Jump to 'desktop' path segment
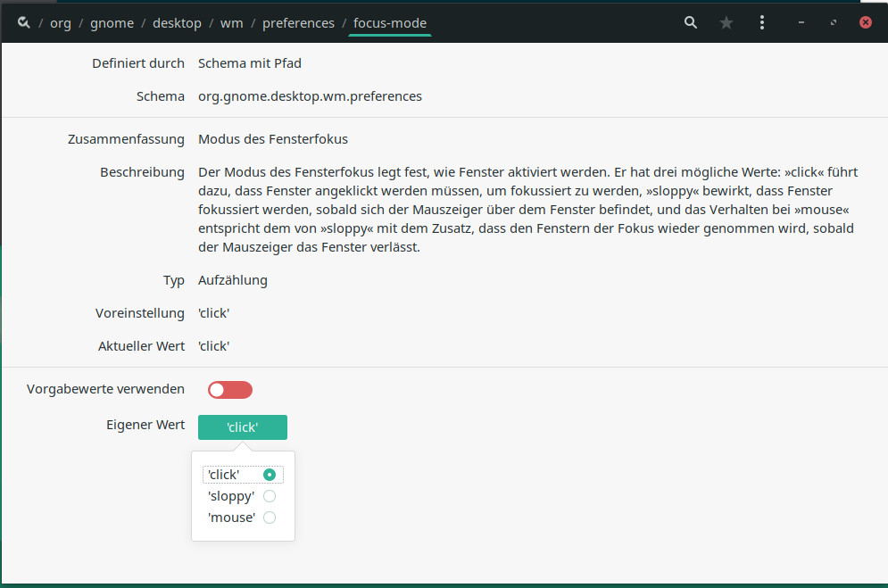The width and height of the screenshot is (888, 588). [177, 23]
